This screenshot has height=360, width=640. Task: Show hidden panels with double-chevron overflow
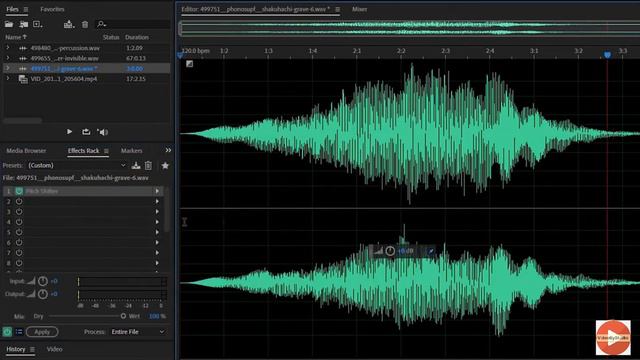[x=168, y=150]
